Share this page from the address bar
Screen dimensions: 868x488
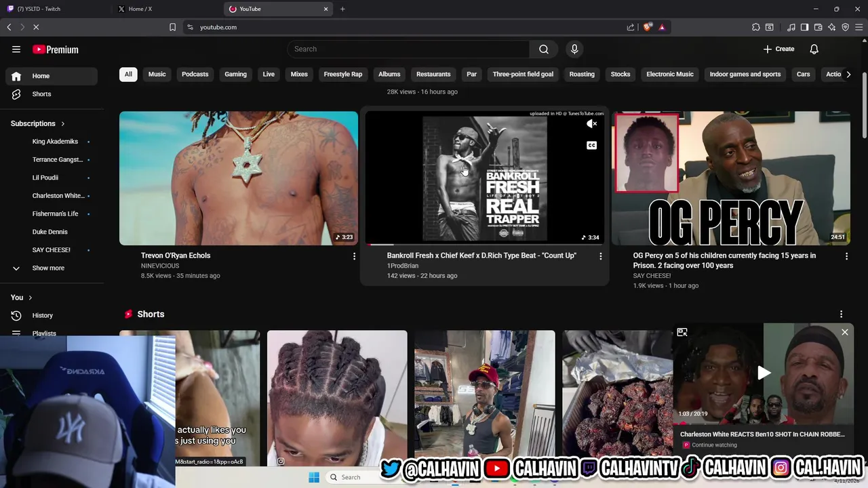tap(631, 27)
